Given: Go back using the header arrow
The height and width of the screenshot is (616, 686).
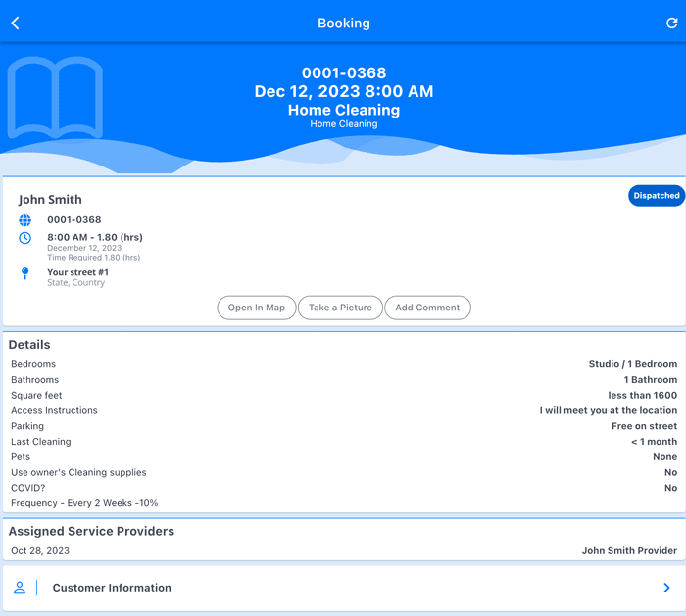Looking at the screenshot, I should (x=16, y=23).
